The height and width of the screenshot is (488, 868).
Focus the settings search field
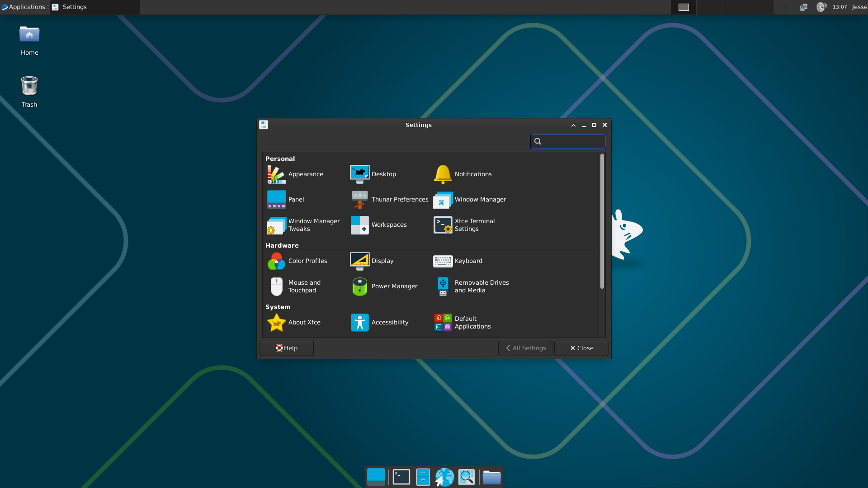[568, 141]
